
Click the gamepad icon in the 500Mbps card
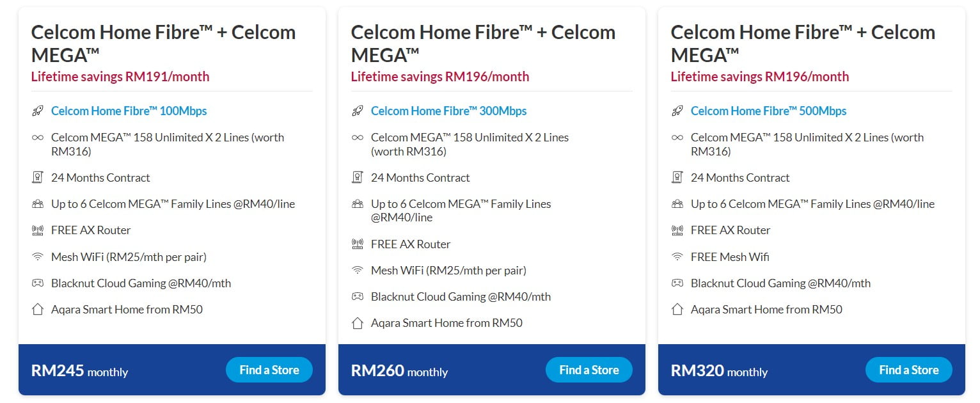pyautogui.click(x=677, y=283)
